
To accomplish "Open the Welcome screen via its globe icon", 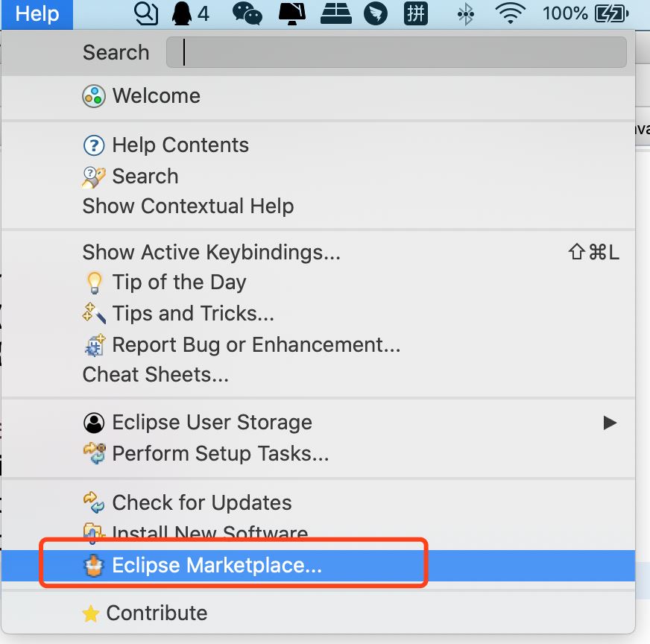I will [x=93, y=95].
